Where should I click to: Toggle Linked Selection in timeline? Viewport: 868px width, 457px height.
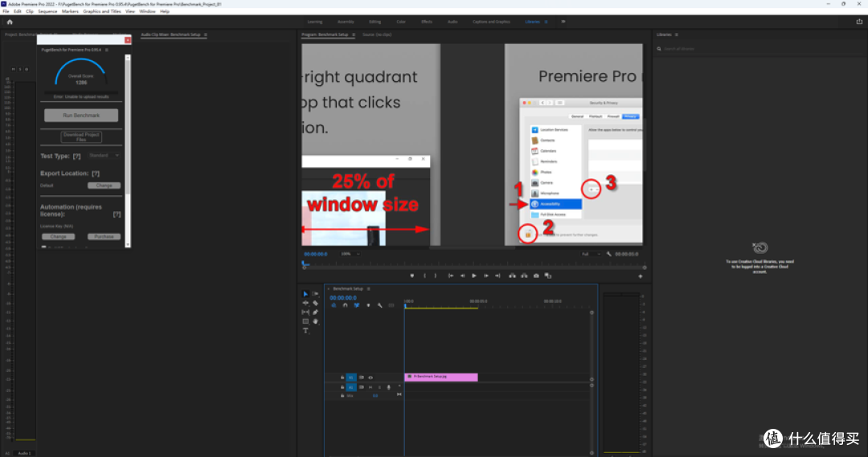[357, 305]
